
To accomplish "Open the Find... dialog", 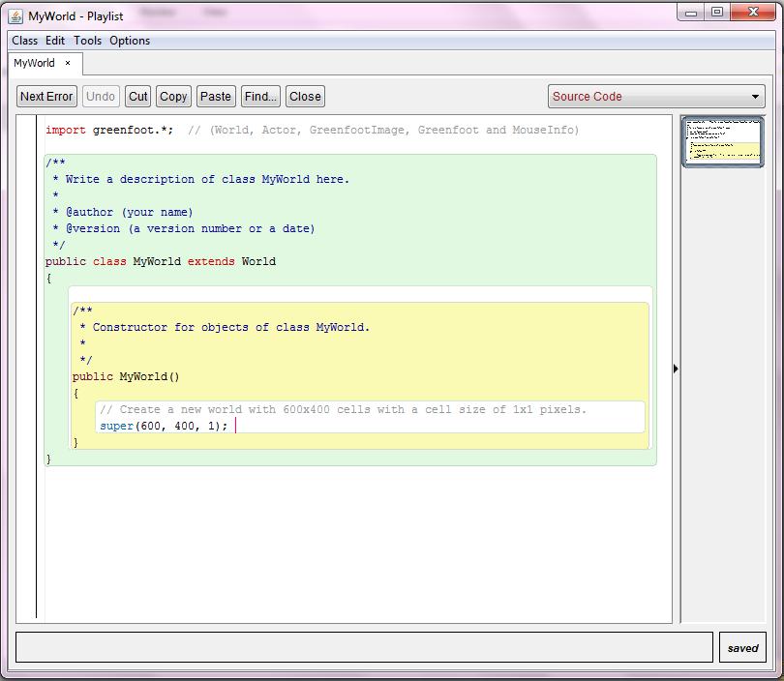I will (260, 97).
